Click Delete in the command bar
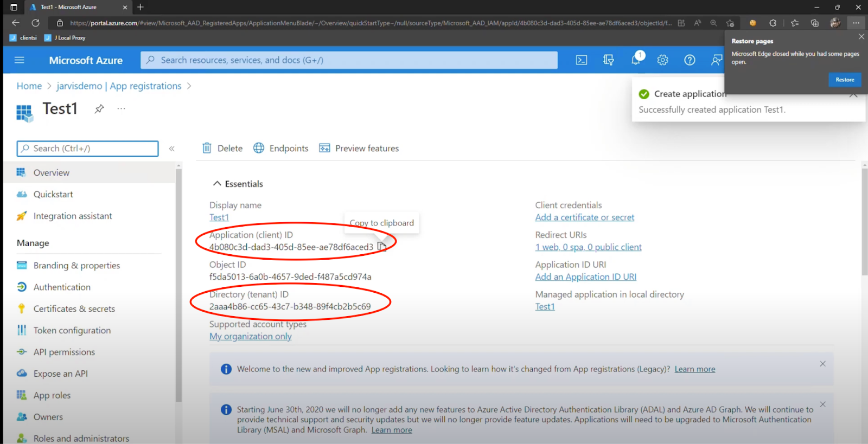Screen dimensions: 868x444 point(222,148)
